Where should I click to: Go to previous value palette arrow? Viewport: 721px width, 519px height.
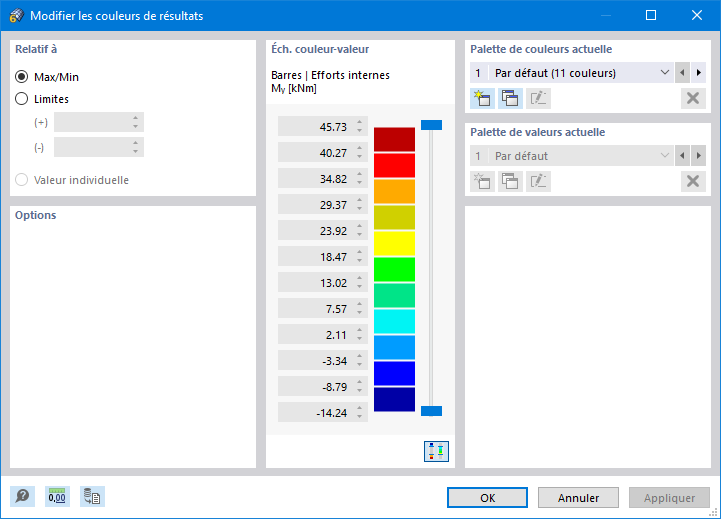682,156
